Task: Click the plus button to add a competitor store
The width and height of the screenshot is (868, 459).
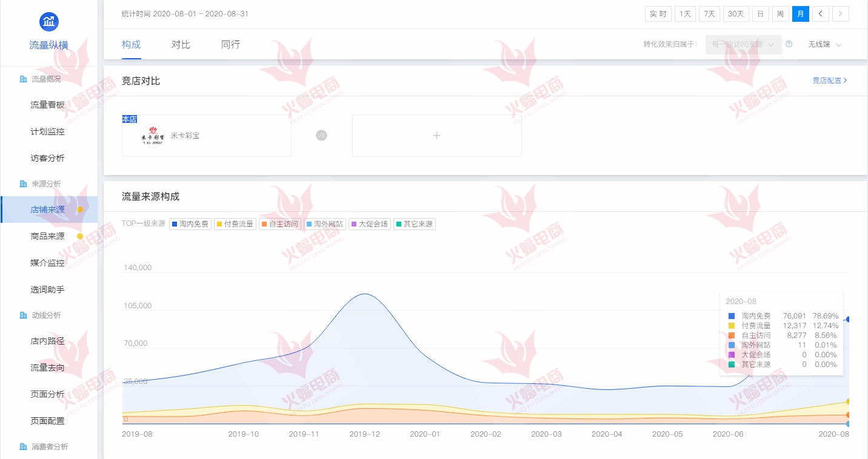Action: (x=436, y=135)
